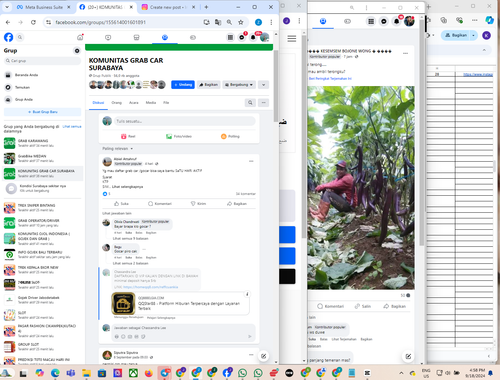Click the front window's vertical scrollbar
Screen dimensions: 500x380
[x=276, y=86]
